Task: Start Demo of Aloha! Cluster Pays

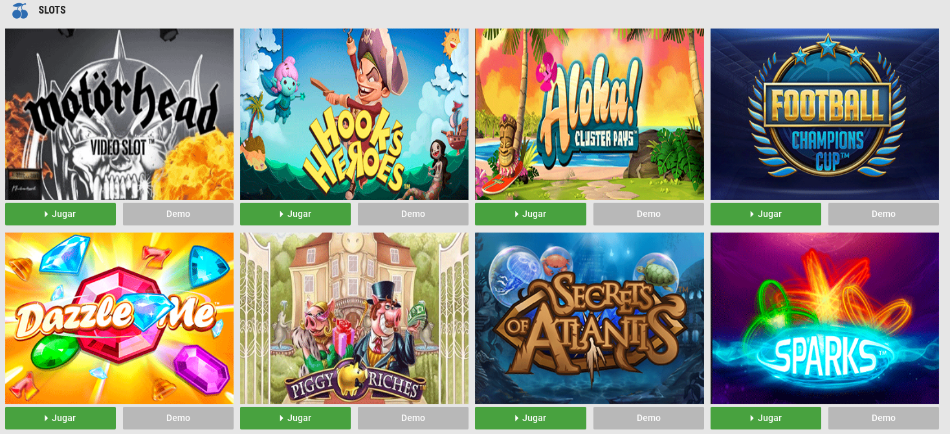Action: (x=648, y=214)
